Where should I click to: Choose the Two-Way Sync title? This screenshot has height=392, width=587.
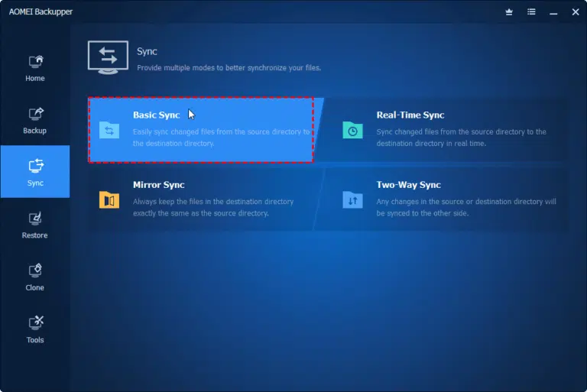coord(408,185)
